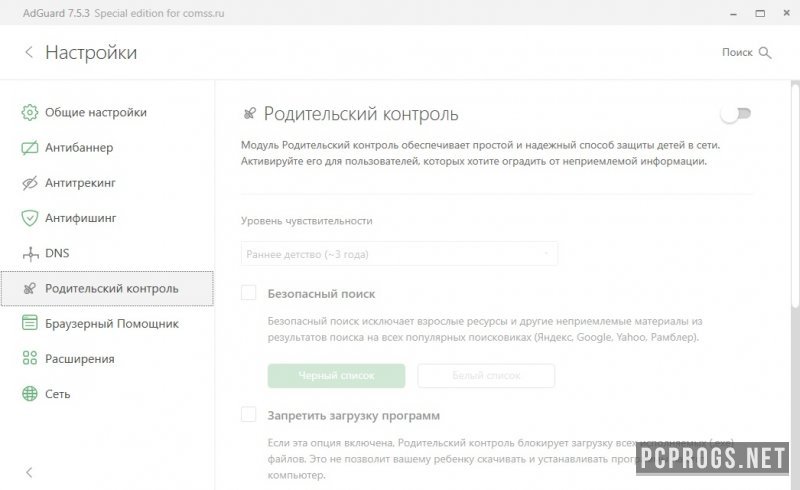Open the DNS icon in sidebar
This screenshot has height=490, width=800.
31,253
